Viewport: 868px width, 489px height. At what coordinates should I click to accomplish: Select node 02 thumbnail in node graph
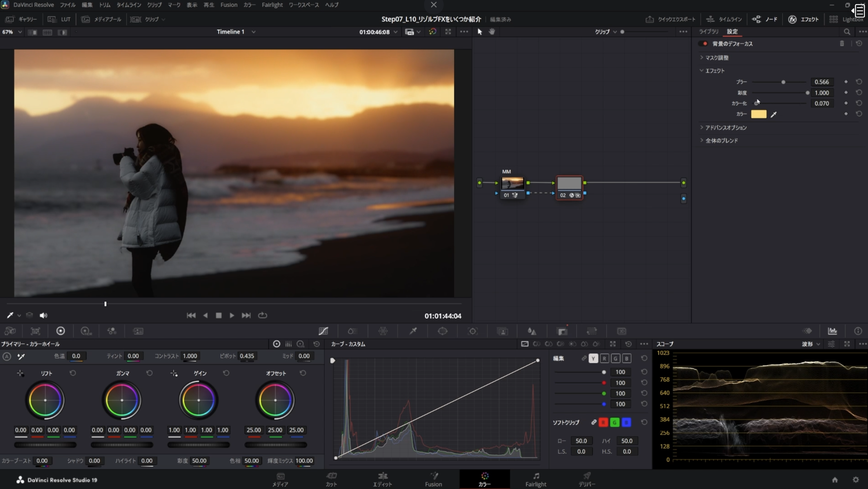pyautogui.click(x=569, y=184)
